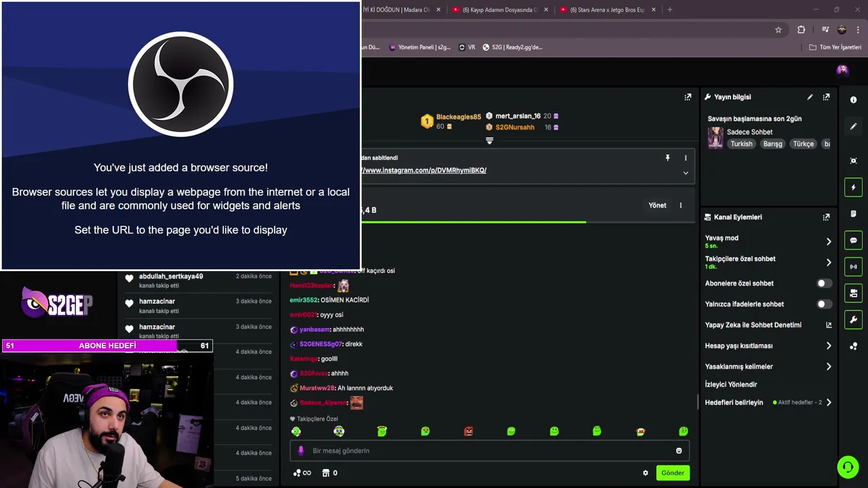This screenshot has width=868, height=488.
Task: Open the three-dot menu next to Yönet
Action: [x=681, y=205]
